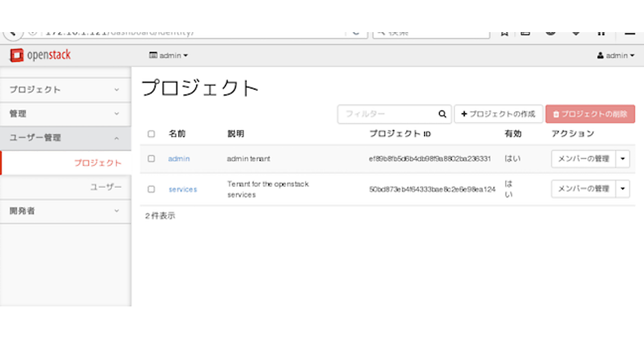Select ユーザー in the sidebar submenu

tap(106, 187)
